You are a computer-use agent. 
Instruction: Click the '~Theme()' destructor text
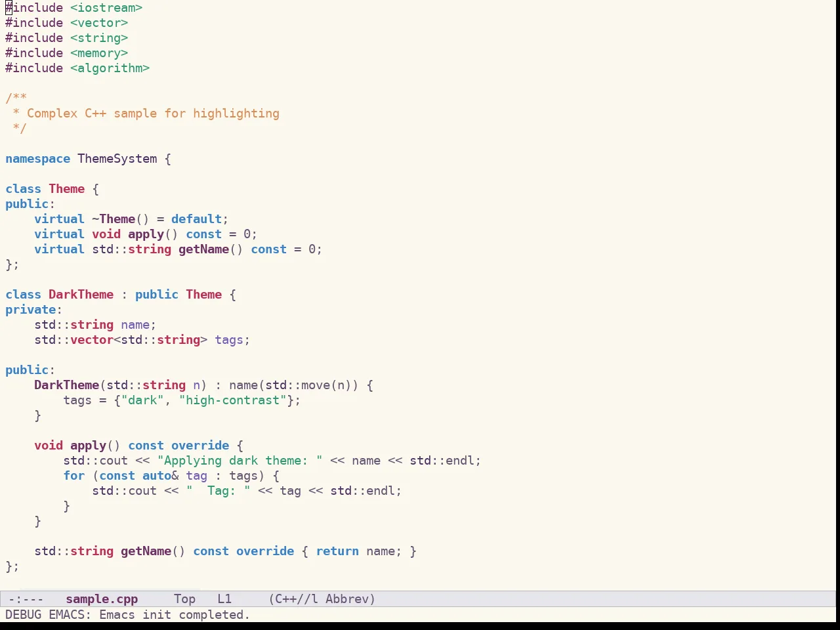121,219
